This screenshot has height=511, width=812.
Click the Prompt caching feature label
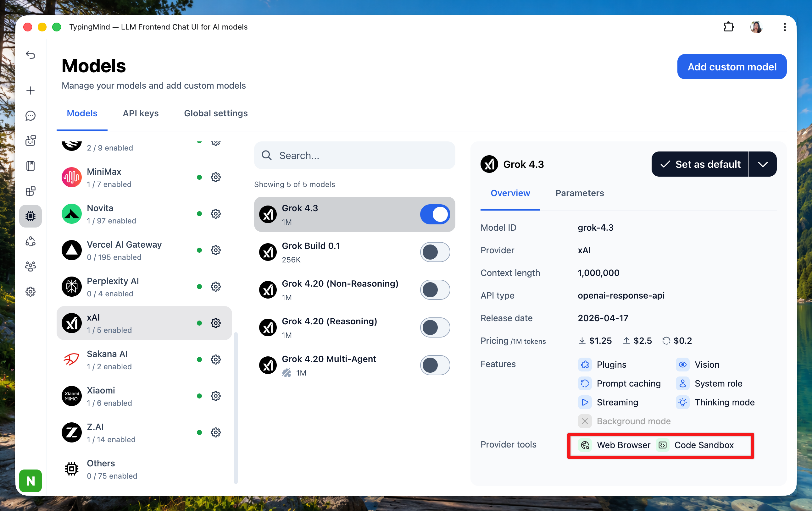pos(629,384)
